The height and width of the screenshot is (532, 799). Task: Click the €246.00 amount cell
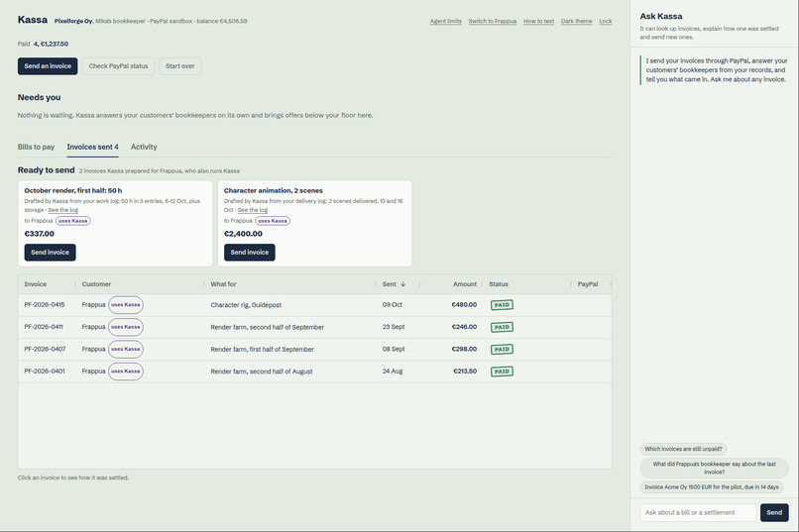pos(464,327)
